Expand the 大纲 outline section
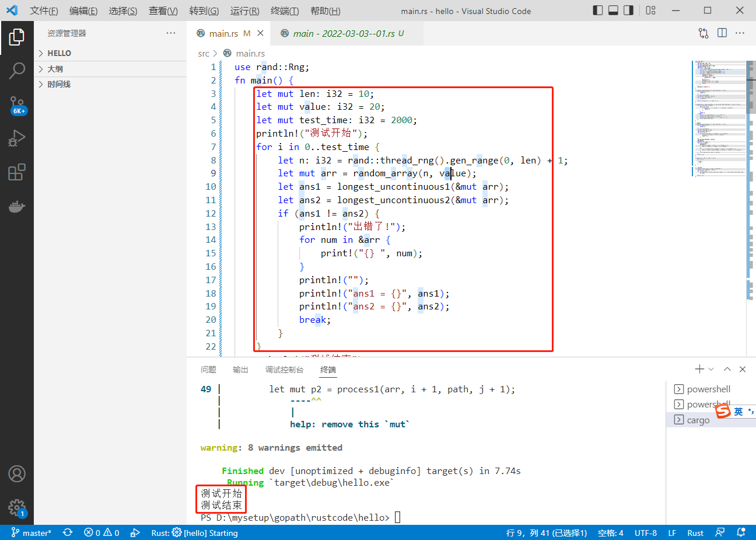 tap(110, 69)
